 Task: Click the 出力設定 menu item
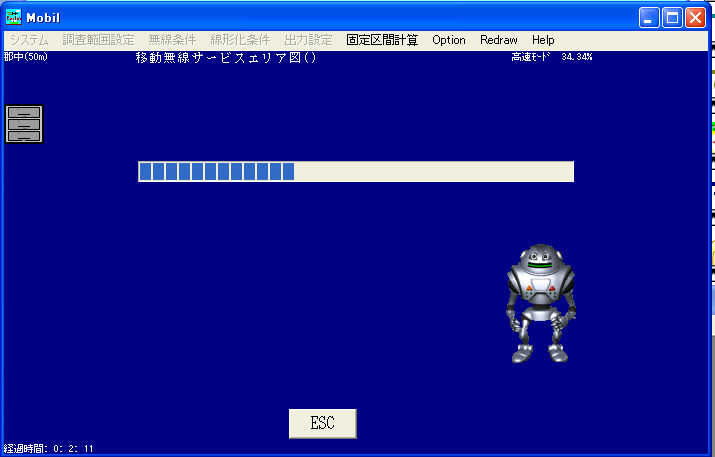point(309,40)
